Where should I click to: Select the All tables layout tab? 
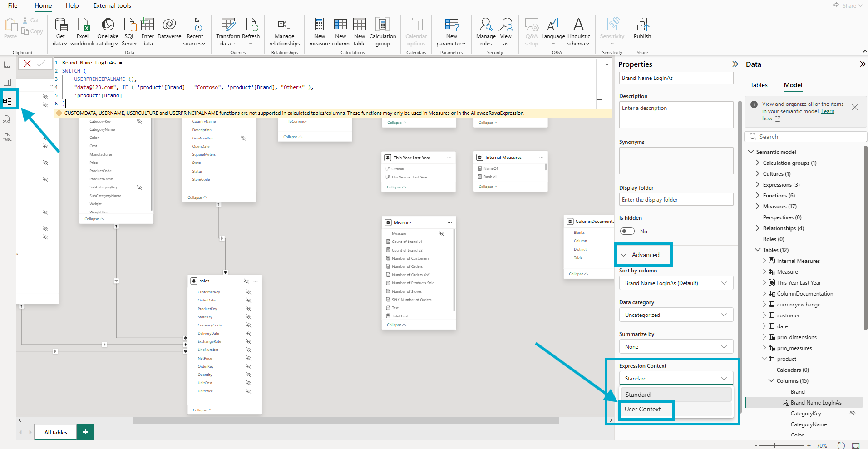(x=56, y=432)
